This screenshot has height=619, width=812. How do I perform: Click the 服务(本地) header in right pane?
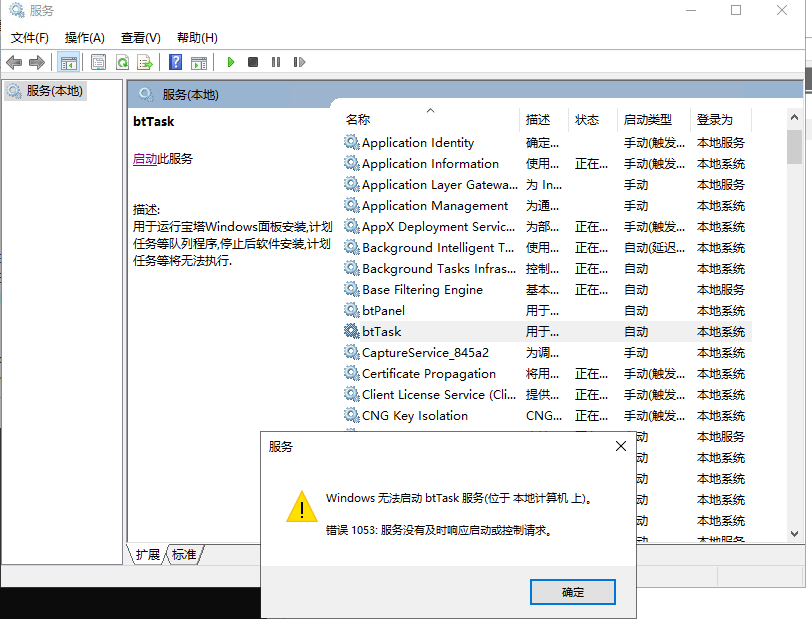pos(190,95)
